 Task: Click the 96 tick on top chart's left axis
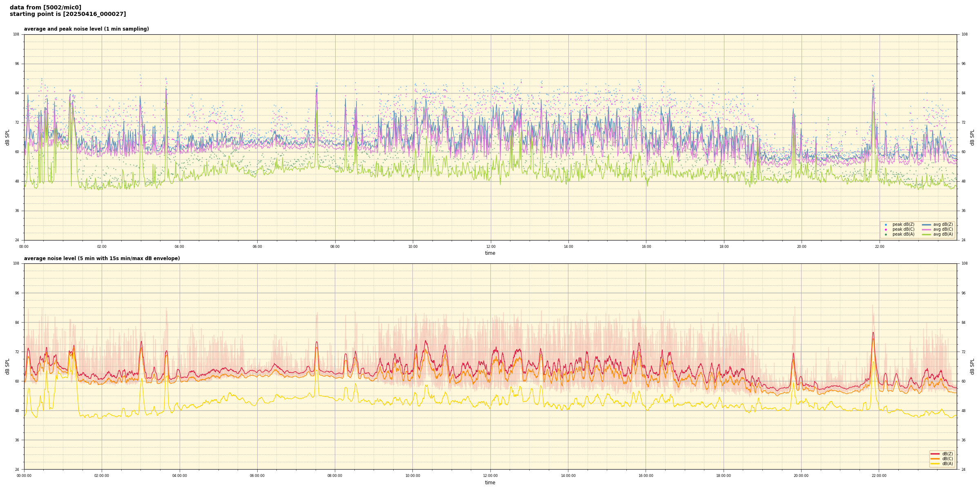click(x=16, y=64)
